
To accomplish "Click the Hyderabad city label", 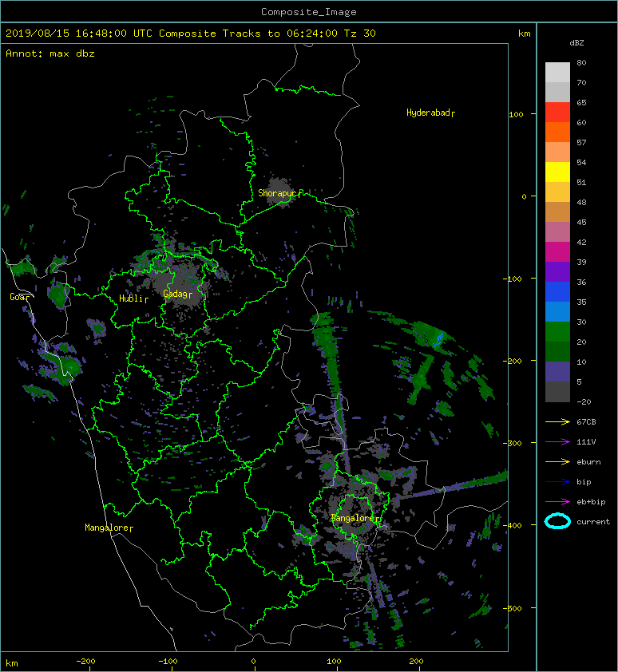I will click(429, 113).
